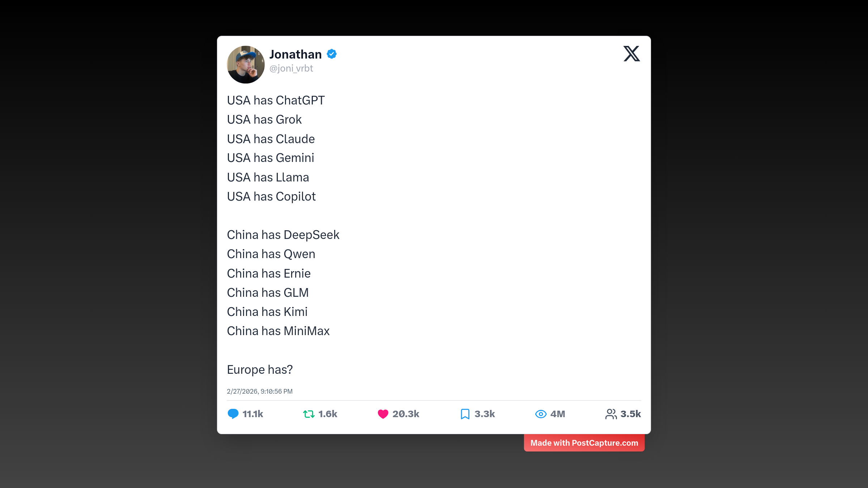Click the display name Jonathan
The width and height of the screenshot is (868, 488).
tap(295, 54)
